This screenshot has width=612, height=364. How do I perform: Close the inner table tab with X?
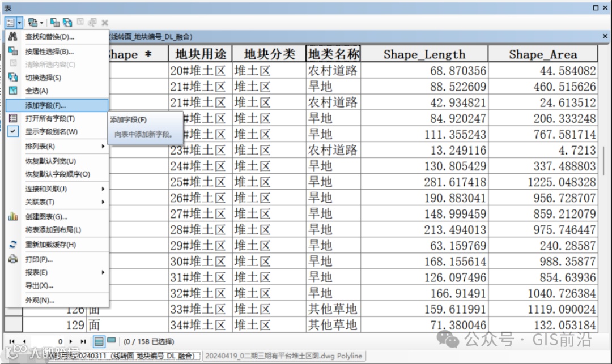click(x=605, y=36)
